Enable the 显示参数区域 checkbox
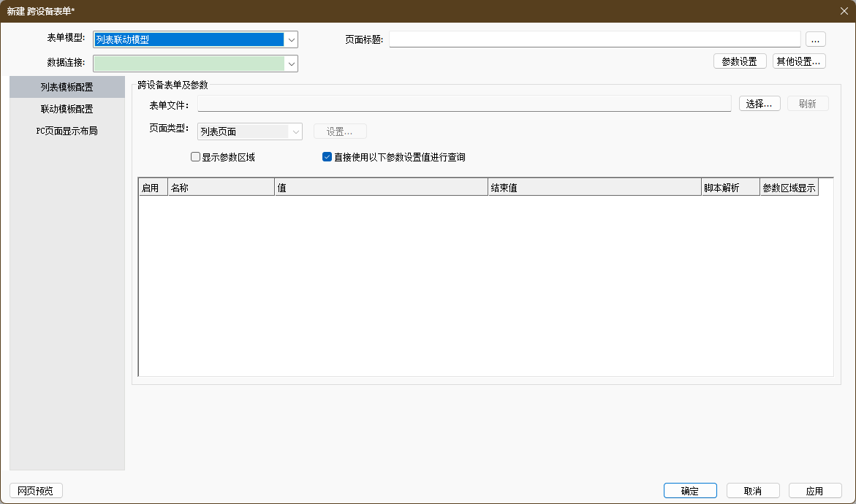The height and width of the screenshot is (504, 856). (x=195, y=156)
